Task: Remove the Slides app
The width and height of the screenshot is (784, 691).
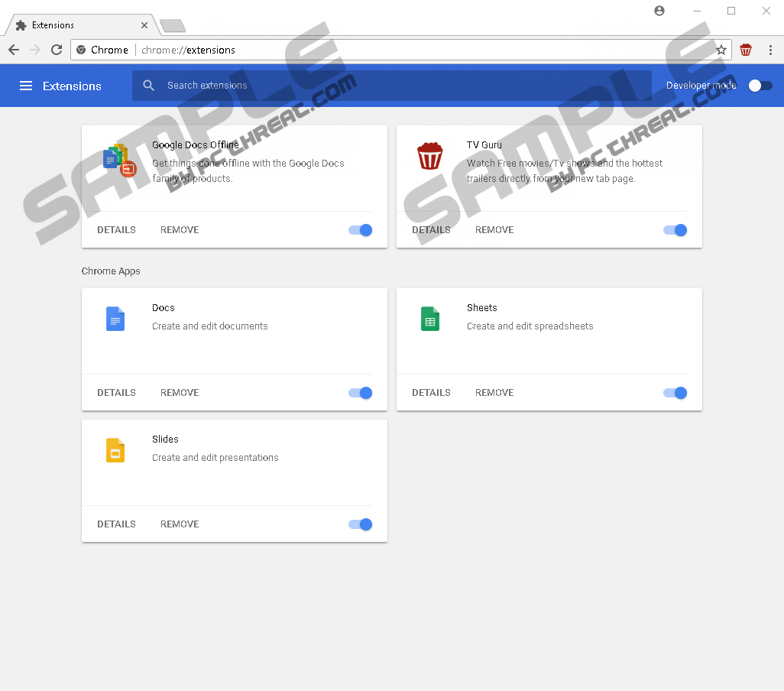Action: (x=180, y=524)
